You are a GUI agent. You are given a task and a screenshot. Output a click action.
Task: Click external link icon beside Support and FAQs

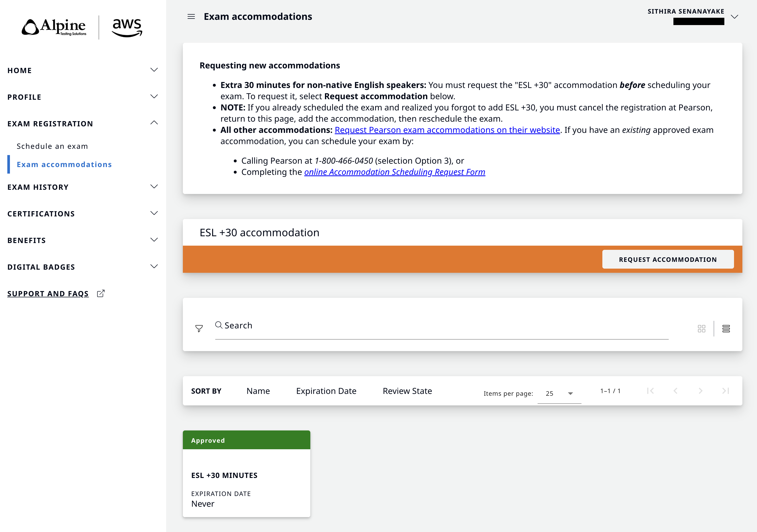[101, 293]
